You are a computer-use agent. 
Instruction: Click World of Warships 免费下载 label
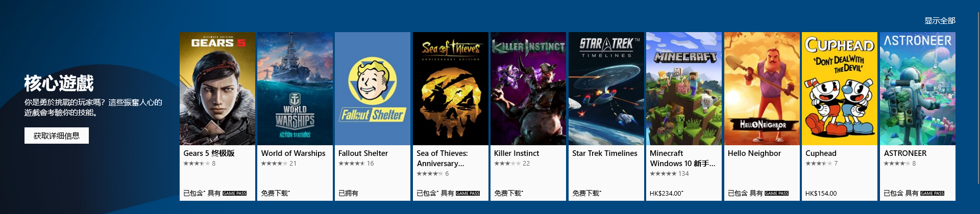(x=276, y=193)
